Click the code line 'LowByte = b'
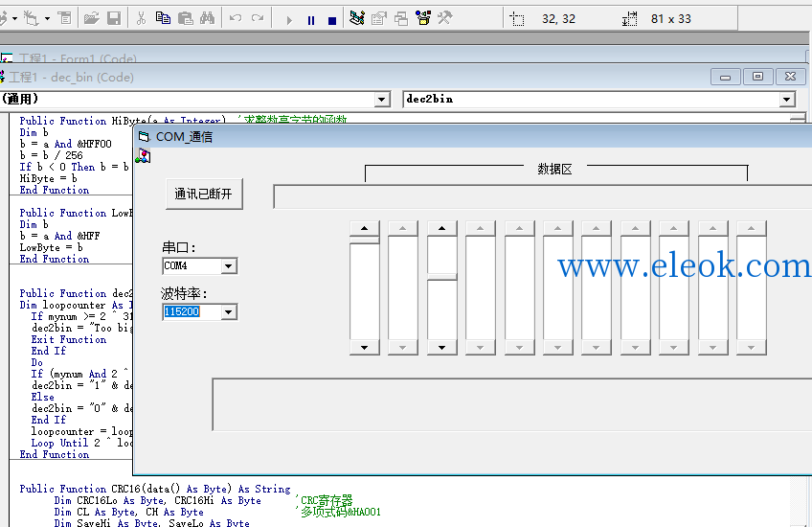 click(x=51, y=248)
